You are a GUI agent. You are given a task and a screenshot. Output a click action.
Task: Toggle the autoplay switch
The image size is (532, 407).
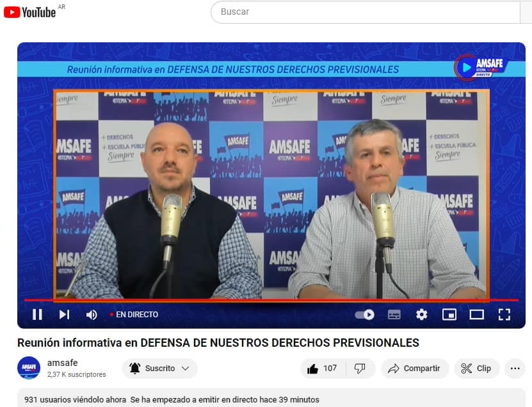(x=365, y=315)
